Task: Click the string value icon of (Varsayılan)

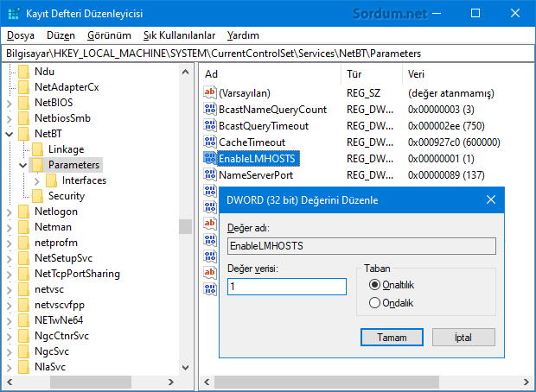Action: pyautogui.click(x=210, y=92)
